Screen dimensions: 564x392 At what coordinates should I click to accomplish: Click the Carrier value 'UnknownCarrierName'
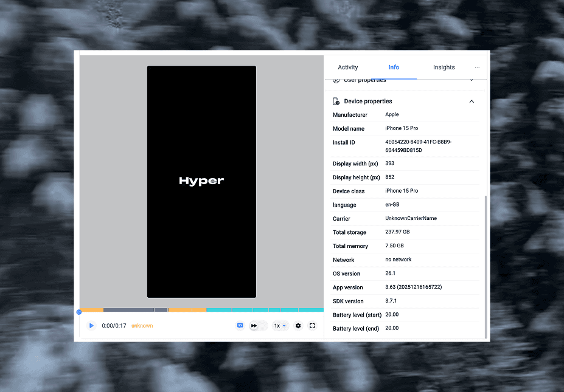coord(411,218)
